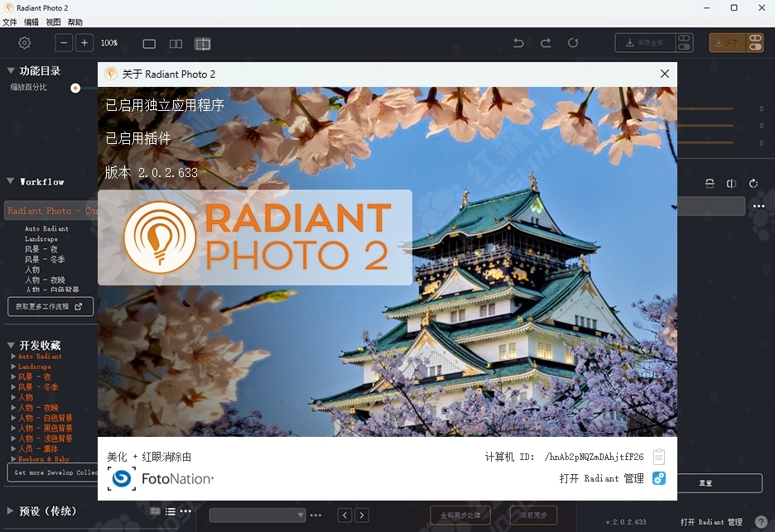The height and width of the screenshot is (532, 775).
Task: Open the 编辑 menu
Action: click(31, 22)
